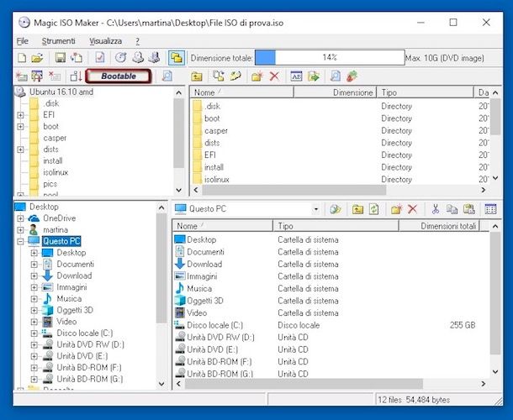Expand the boot folder in ISO tree
The width and height of the screenshot is (513, 420).
click(21, 127)
